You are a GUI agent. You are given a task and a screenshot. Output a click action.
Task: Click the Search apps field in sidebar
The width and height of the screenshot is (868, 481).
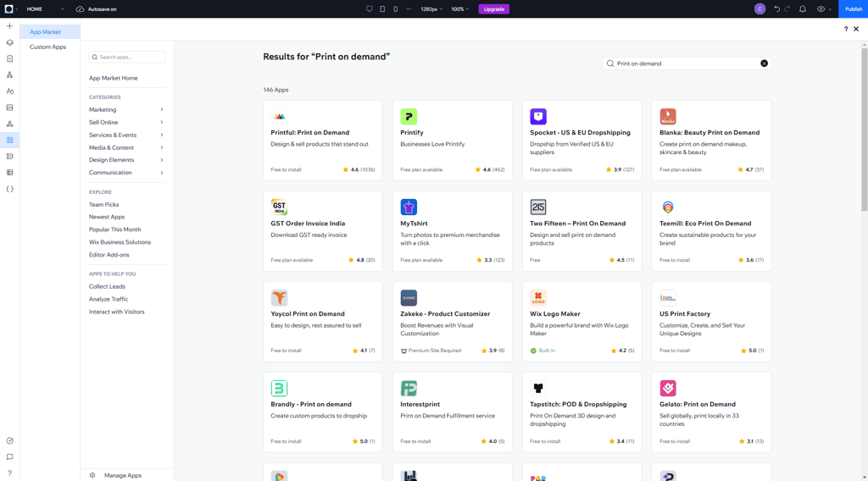pos(127,57)
